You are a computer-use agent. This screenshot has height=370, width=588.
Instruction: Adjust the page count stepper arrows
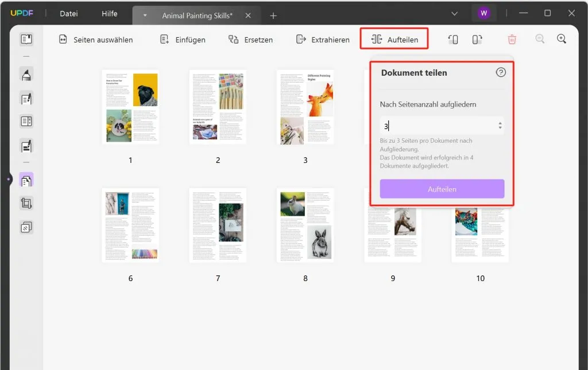[500, 126]
